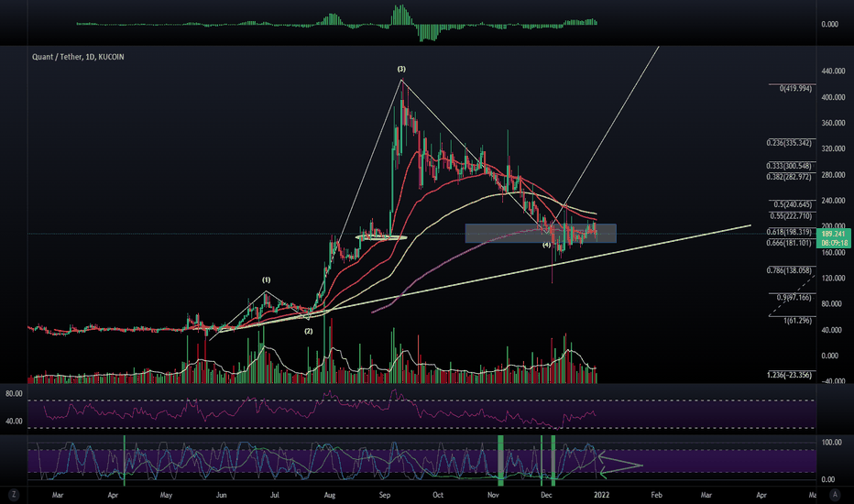Click the 120.000 price axis label
The height and width of the screenshot is (504, 854).
tap(833, 279)
